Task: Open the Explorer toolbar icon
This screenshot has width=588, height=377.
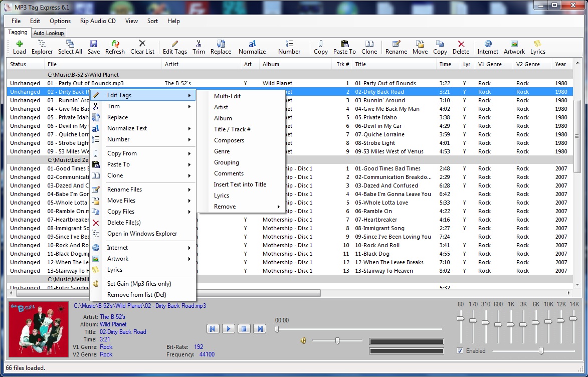Action: (x=42, y=47)
